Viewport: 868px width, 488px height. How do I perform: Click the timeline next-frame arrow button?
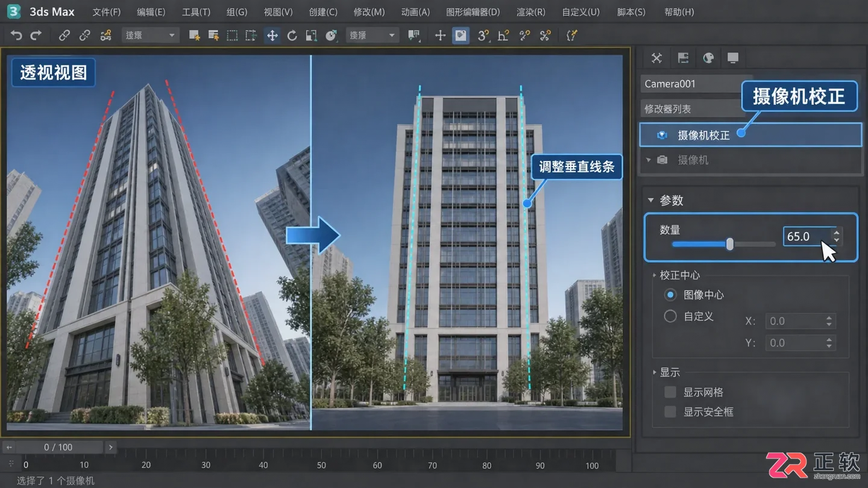click(110, 447)
